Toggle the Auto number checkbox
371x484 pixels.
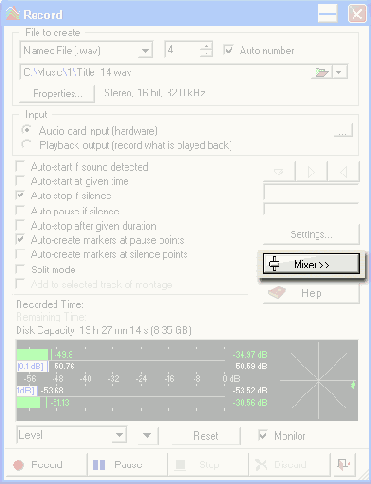tap(228, 50)
